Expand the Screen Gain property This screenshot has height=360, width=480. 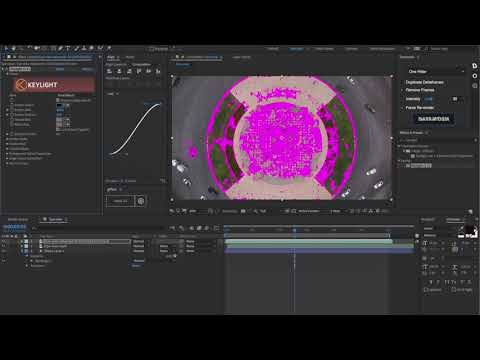[x=7, y=110]
